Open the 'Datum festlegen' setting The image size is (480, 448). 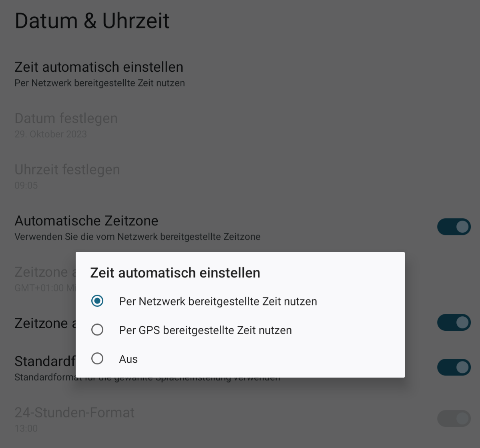point(240,126)
